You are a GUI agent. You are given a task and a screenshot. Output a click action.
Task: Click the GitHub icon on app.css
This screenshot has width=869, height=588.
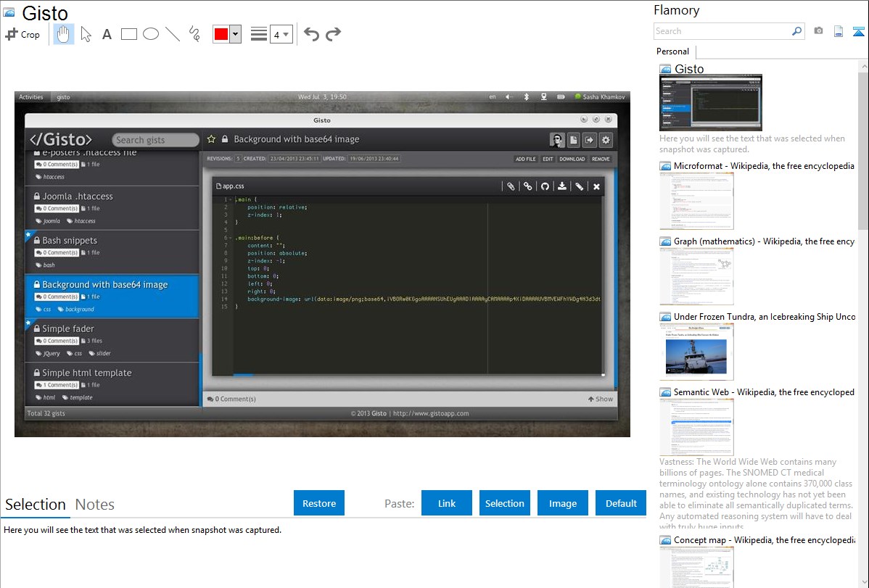point(545,186)
